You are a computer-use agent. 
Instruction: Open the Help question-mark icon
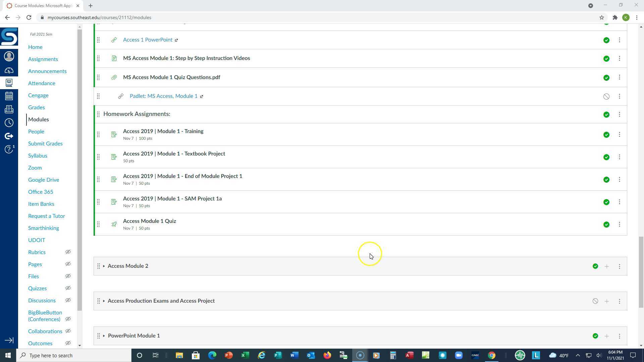pyautogui.click(x=9, y=149)
